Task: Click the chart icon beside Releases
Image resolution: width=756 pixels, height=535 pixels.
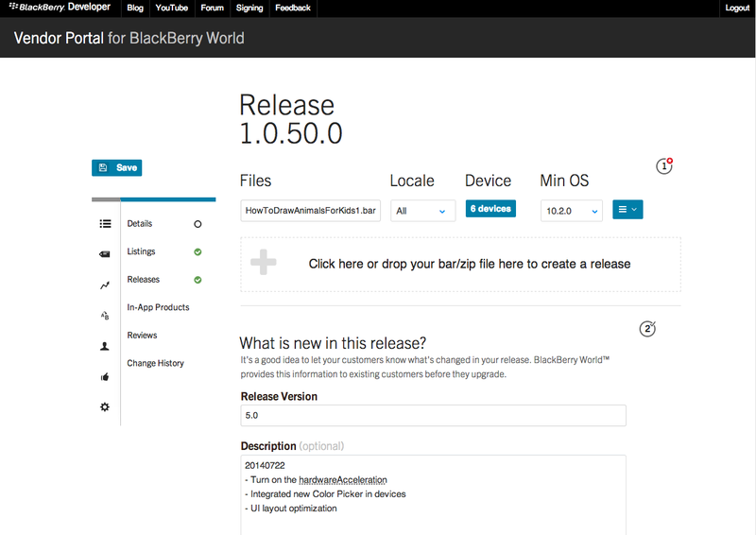Action: pos(105,285)
